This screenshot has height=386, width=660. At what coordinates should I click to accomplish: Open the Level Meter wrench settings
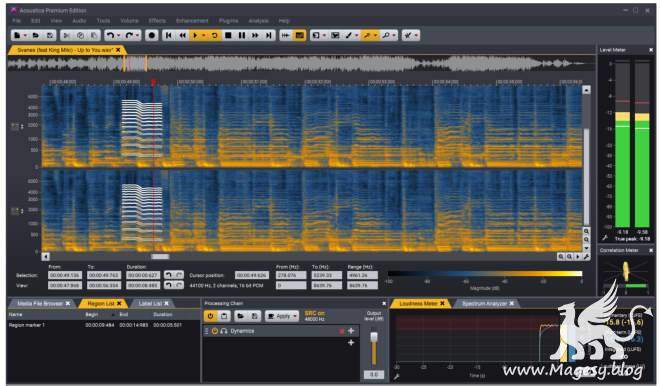click(x=605, y=238)
